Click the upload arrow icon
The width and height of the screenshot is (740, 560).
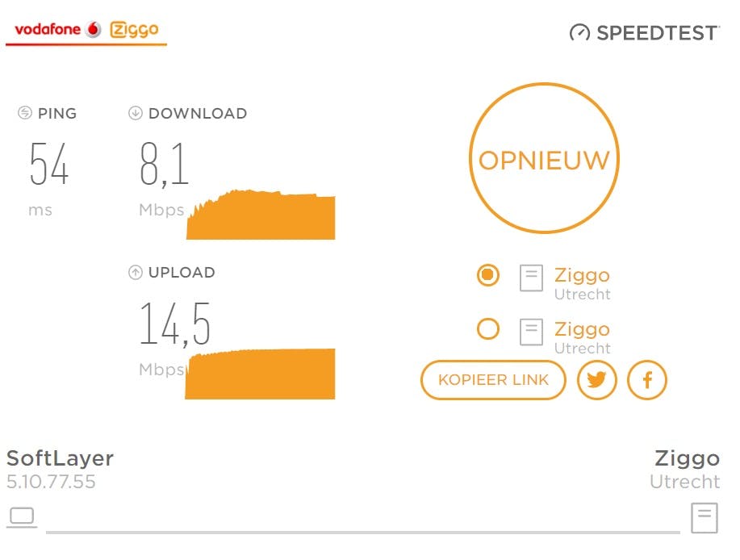(x=136, y=273)
